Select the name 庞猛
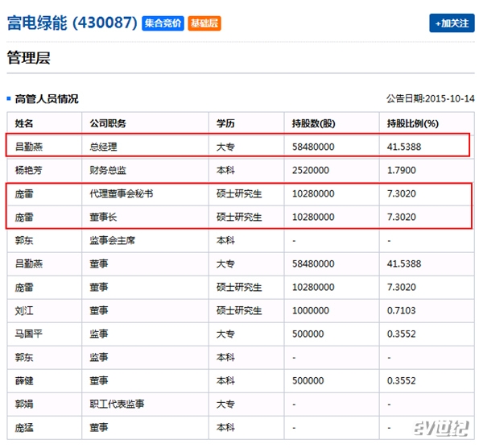The height and width of the screenshot is (448, 483). click(x=24, y=428)
